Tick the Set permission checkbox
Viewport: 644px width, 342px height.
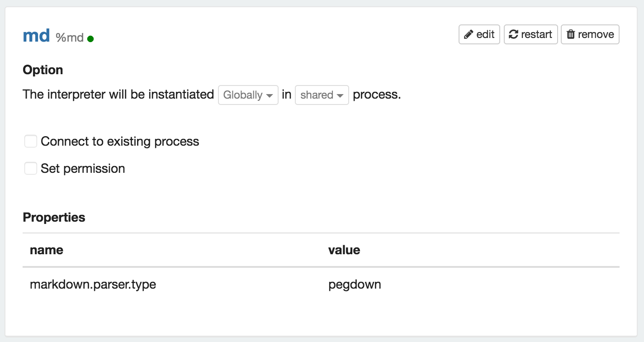(x=30, y=168)
